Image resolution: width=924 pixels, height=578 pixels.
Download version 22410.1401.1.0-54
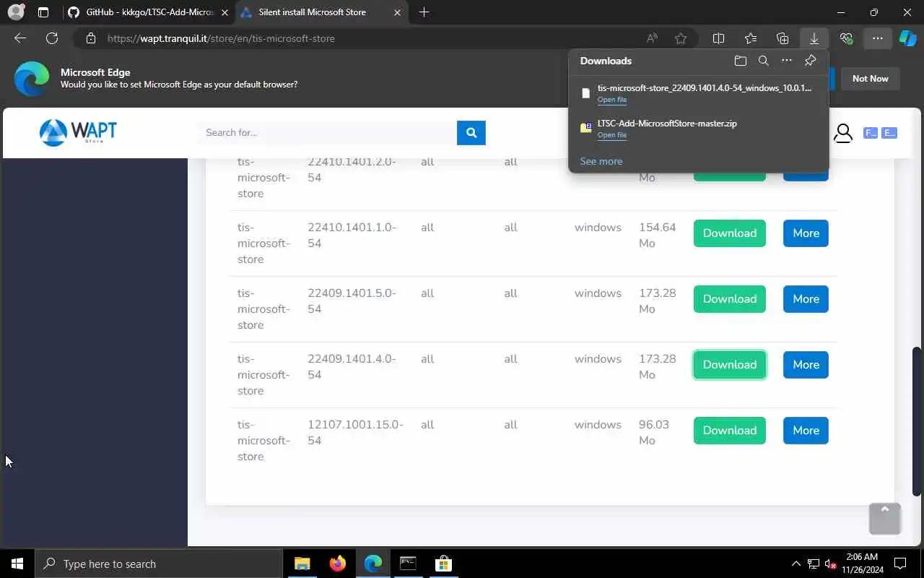pyautogui.click(x=730, y=233)
